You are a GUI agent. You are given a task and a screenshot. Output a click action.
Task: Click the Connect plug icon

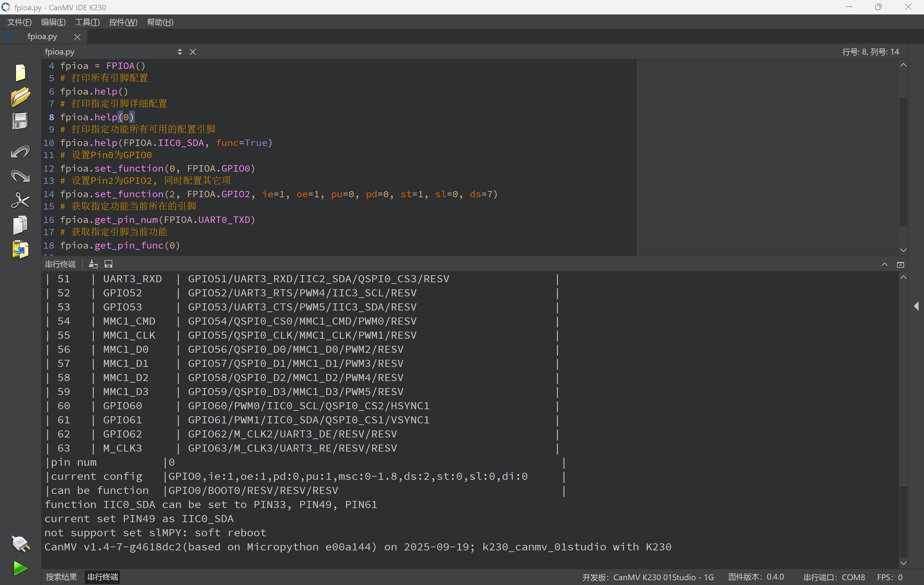20,544
